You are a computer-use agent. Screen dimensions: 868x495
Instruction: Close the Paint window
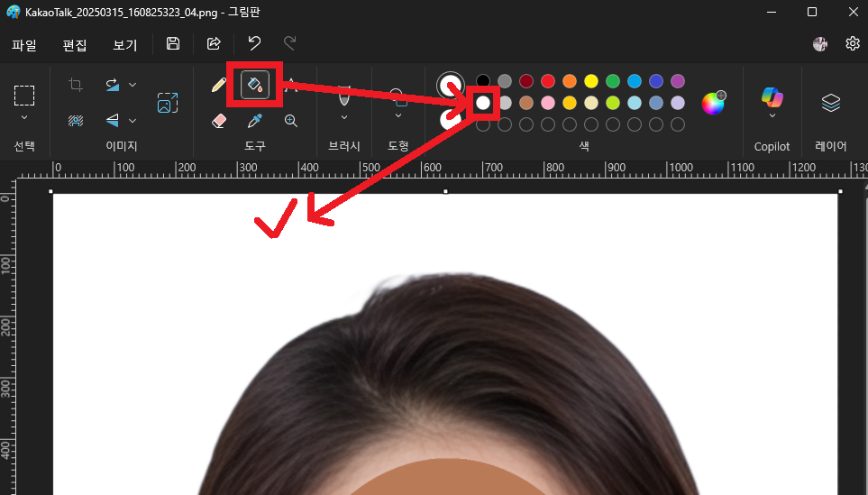(x=854, y=12)
